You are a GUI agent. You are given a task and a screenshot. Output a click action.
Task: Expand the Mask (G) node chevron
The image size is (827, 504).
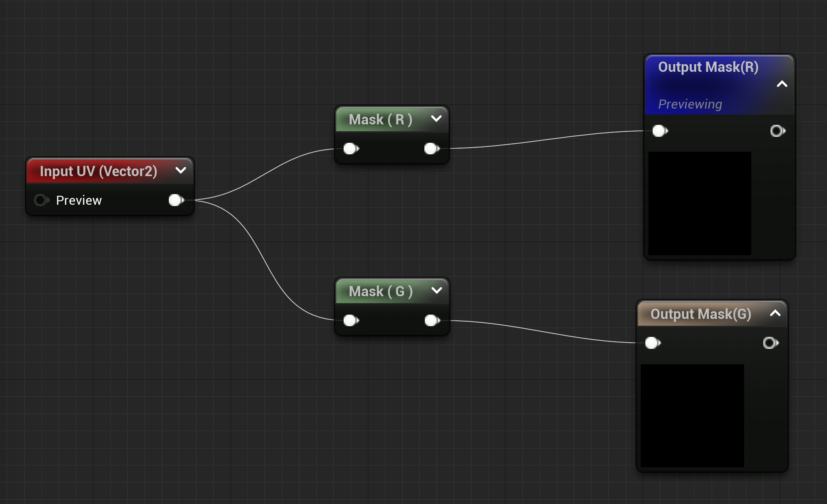coord(436,291)
